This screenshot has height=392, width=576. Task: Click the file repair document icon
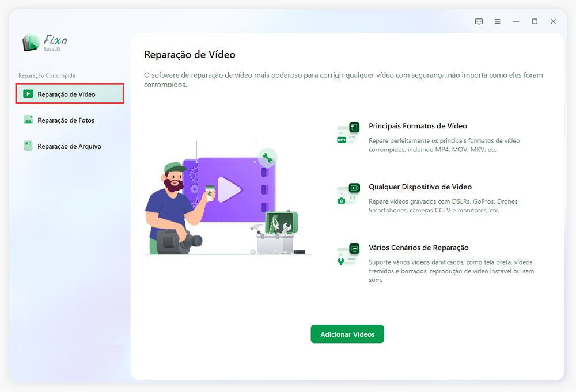(x=28, y=146)
